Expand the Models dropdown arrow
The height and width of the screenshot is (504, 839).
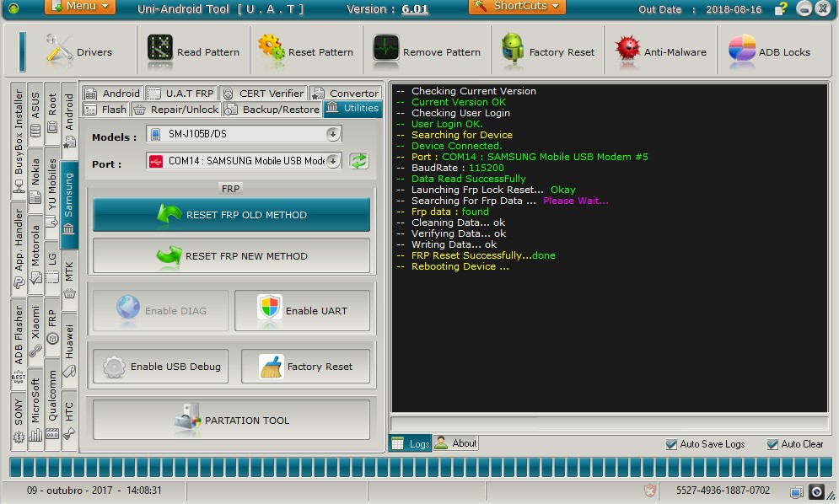coord(333,134)
